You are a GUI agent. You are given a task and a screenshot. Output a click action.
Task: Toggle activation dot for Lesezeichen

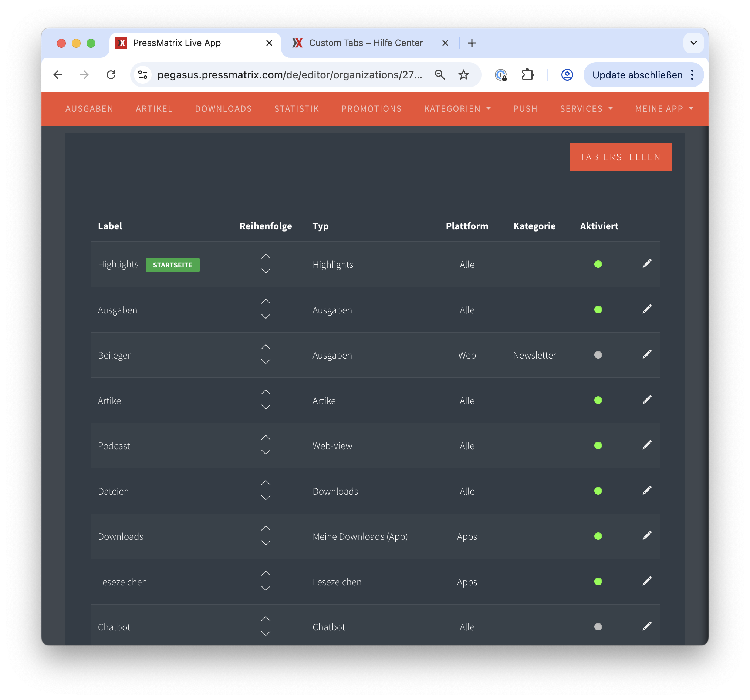598,581
